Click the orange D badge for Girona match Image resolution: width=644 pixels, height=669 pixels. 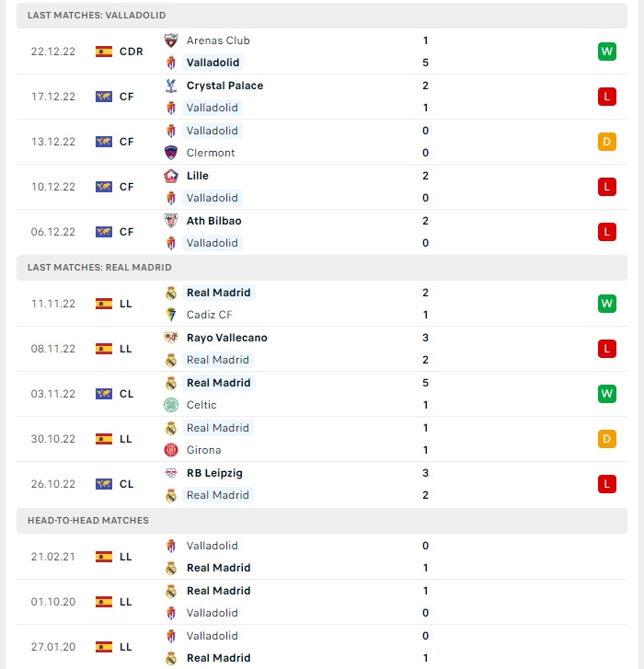(x=607, y=439)
